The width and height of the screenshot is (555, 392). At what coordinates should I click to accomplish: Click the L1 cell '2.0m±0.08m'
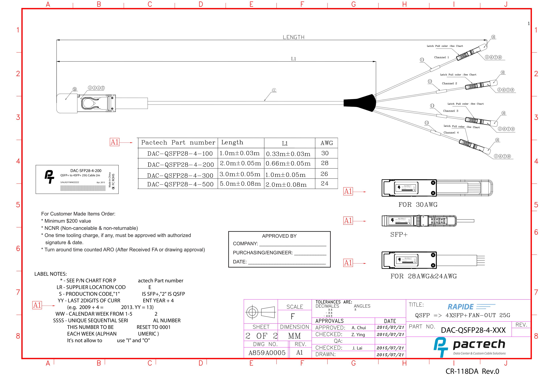[286, 185]
